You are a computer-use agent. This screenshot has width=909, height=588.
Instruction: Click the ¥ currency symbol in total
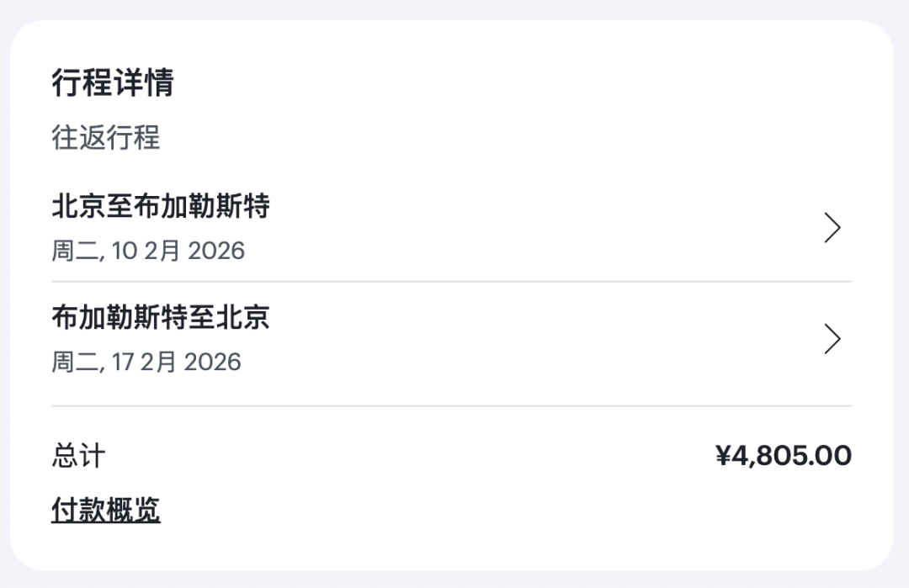pos(722,455)
